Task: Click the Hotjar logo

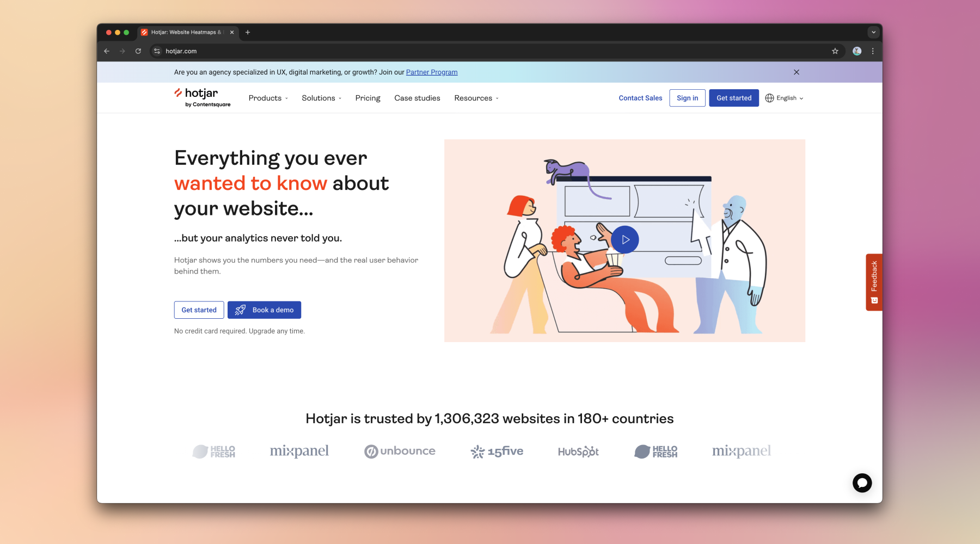Action: point(202,97)
